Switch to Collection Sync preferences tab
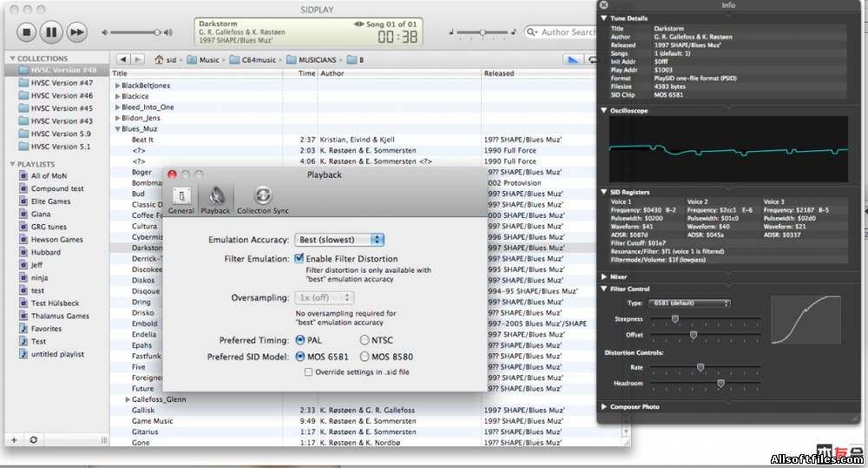This screenshot has width=868, height=468. (x=263, y=201)
